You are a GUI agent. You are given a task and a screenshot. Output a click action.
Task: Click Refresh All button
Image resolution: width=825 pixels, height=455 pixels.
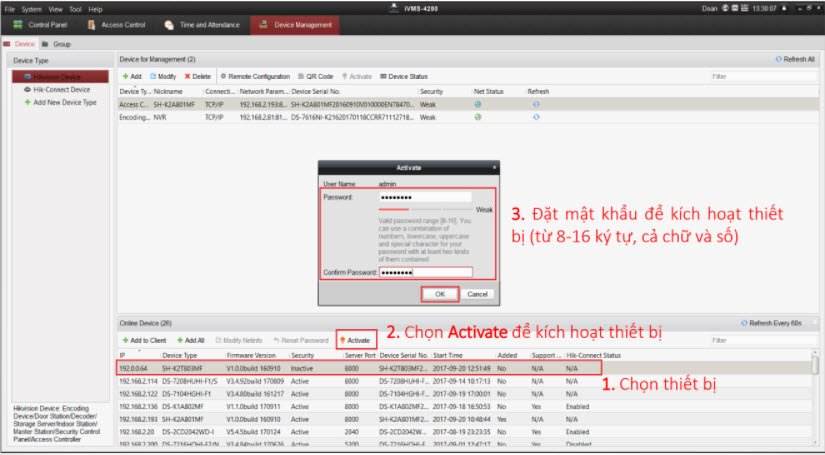[795, 59]
